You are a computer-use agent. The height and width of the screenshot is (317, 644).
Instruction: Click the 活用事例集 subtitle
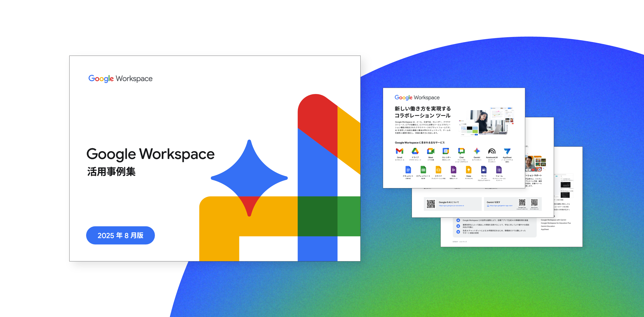tap(111, 172)
